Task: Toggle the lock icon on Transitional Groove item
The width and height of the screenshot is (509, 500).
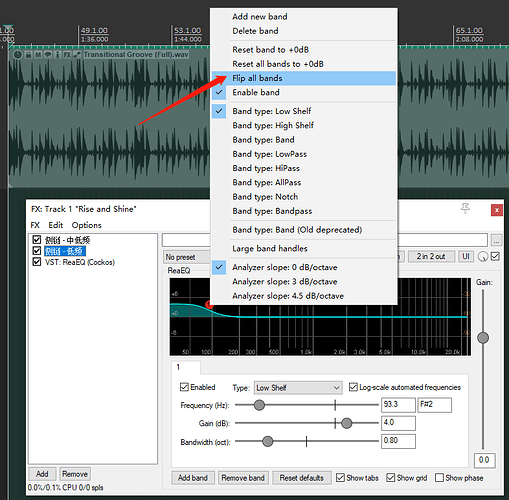Action: 28,54
